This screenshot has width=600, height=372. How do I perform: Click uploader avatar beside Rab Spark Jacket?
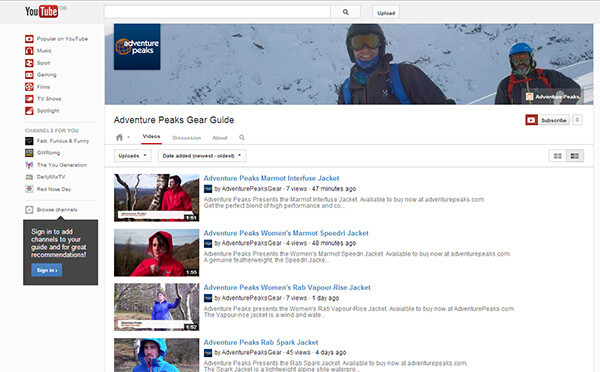[208, 352]
